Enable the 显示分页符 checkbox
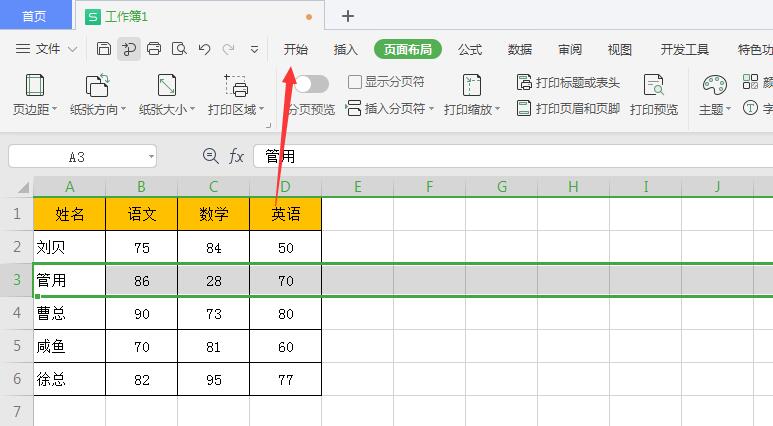This screenshot has width=773, height=426. point(354,82)
